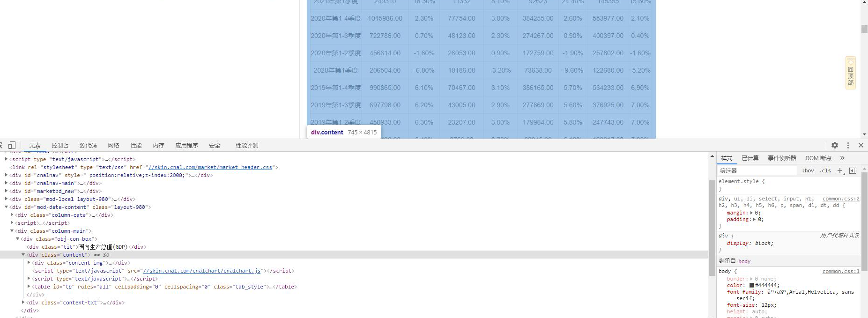Open the 性能 tab
The height and width of the screenshot is (318, 868).
click(136, 145)
